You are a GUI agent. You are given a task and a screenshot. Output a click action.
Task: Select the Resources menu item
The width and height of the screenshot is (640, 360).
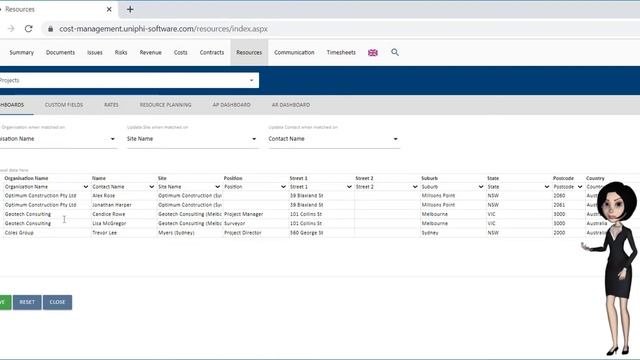click(249, 53)
